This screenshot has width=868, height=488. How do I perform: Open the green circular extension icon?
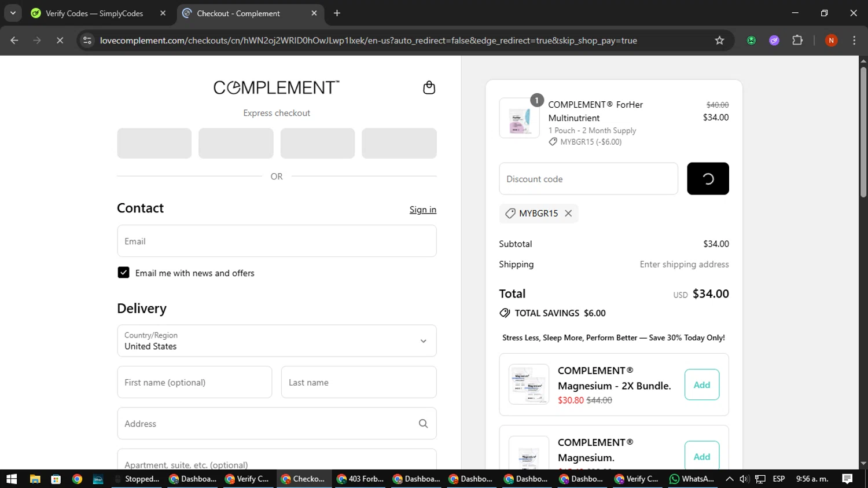click(x=751, y=41)
